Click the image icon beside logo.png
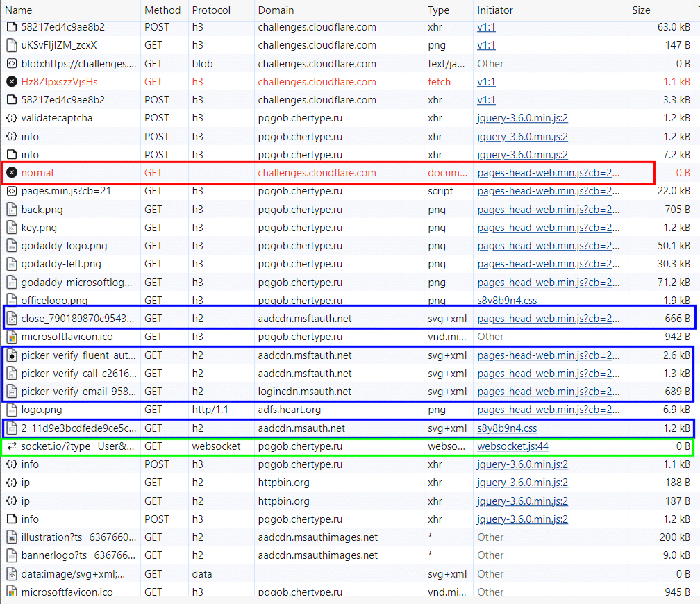700x604 pixels. coord(12,410)
